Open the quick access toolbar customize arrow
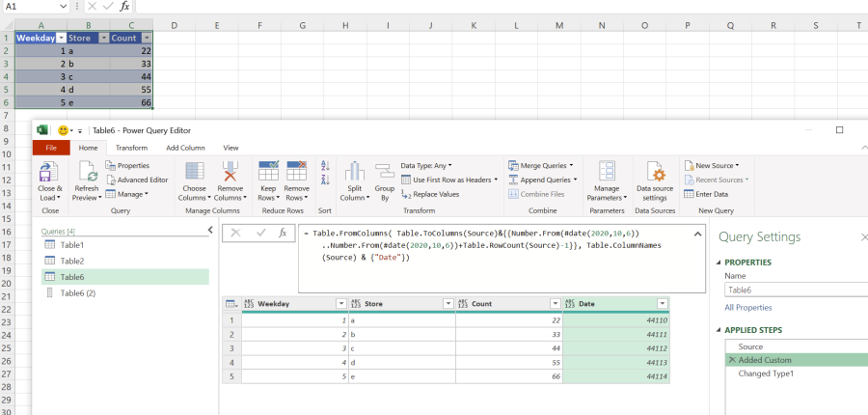 point(80,131)
